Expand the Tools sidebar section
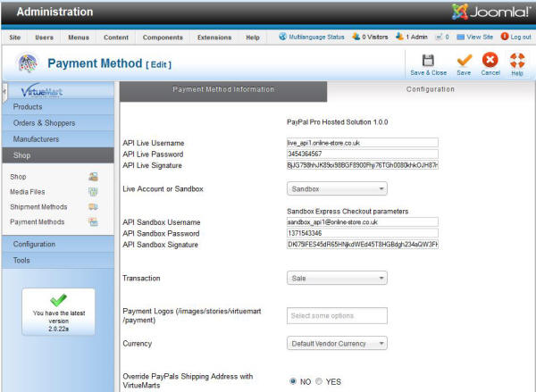The width and height of the screenshot is (536, 392). pos(58,261)
